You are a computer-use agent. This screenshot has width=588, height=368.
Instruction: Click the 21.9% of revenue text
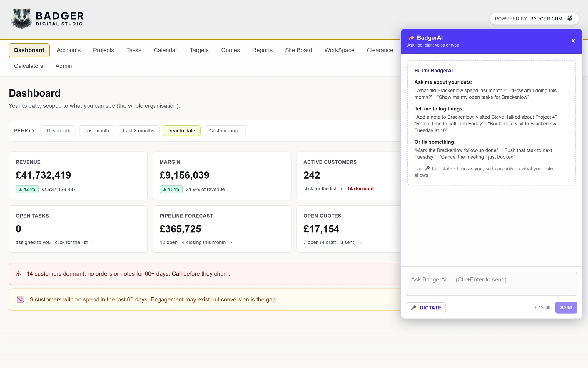[205, 190]
